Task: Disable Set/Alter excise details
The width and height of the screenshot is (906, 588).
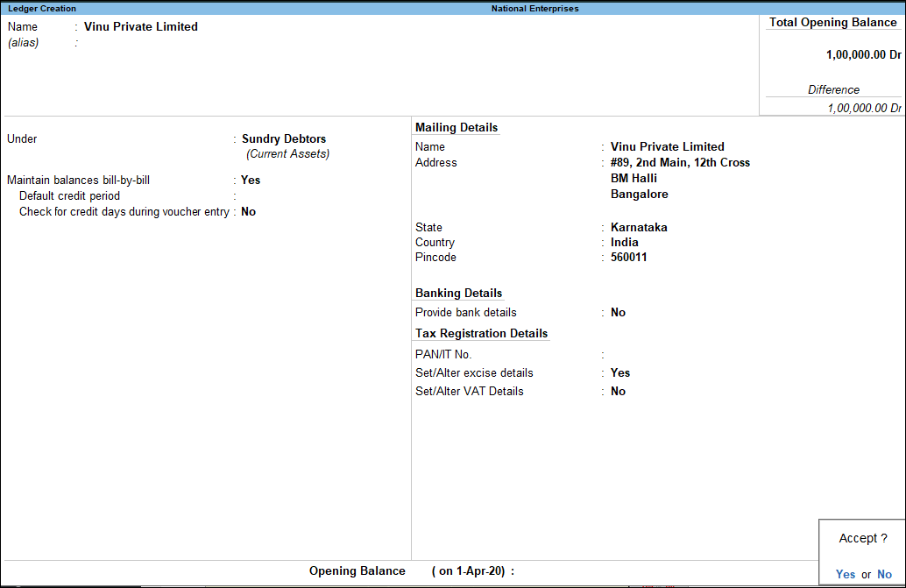Action: tap(619, 372)
